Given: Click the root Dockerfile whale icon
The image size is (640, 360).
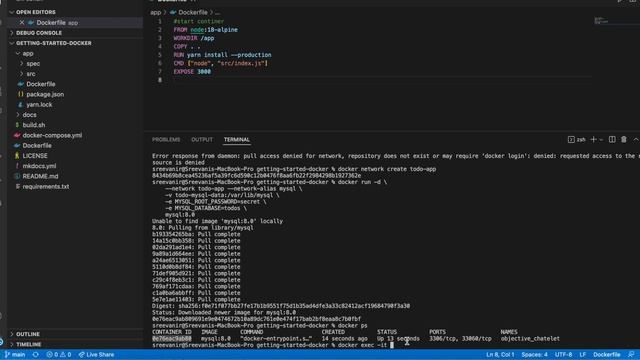Looking at the screenshot, I should point(17,145).
